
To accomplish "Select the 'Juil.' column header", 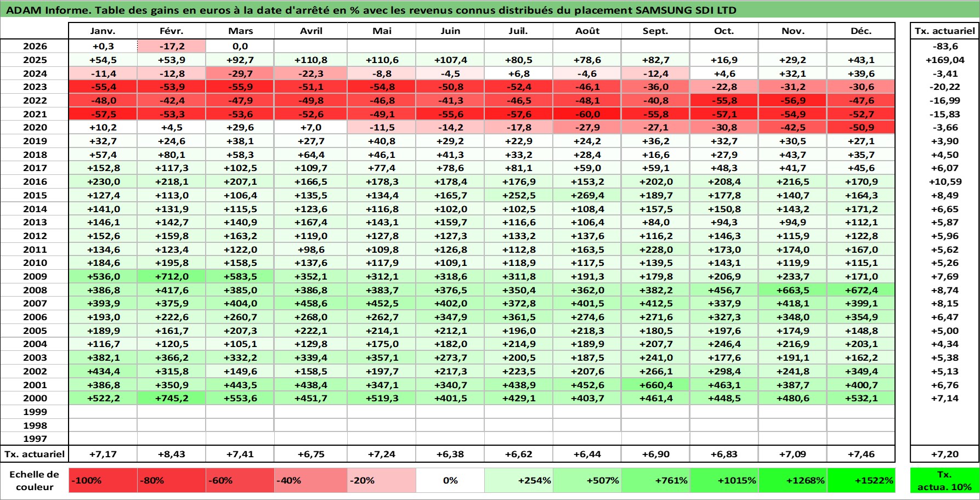I will tap(519, 31).
